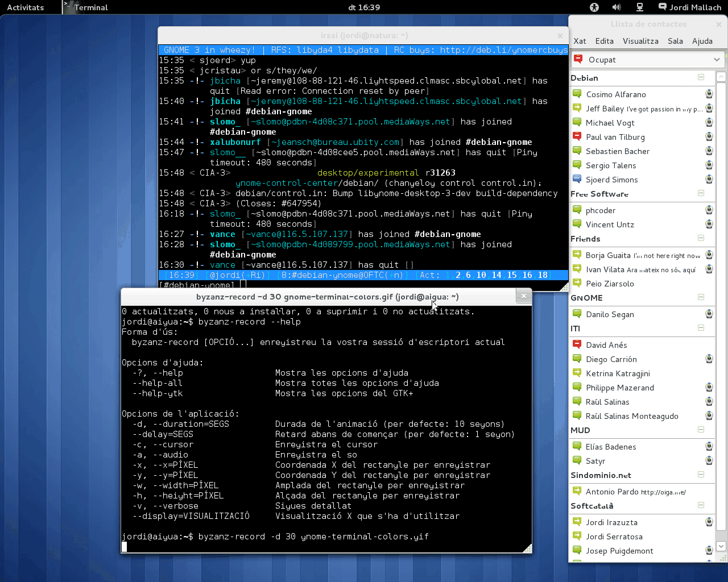Click the contact list scrollbar up arrow

point(721,77)
